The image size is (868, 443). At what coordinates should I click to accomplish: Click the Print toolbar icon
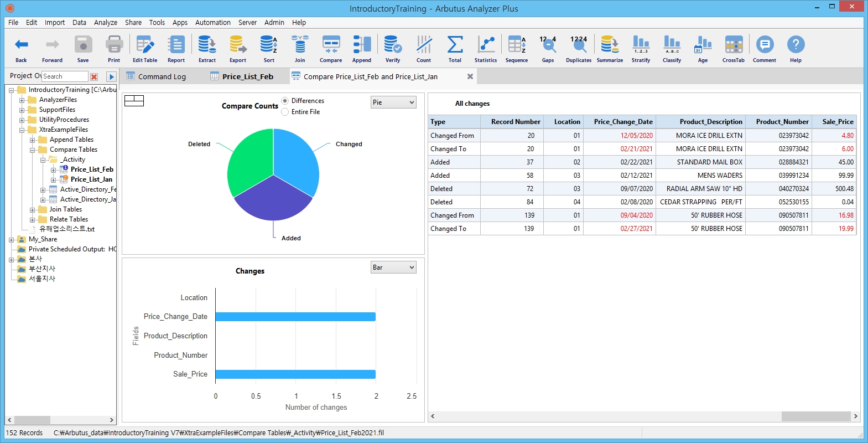pyautogui.click(x=114, y=44)
